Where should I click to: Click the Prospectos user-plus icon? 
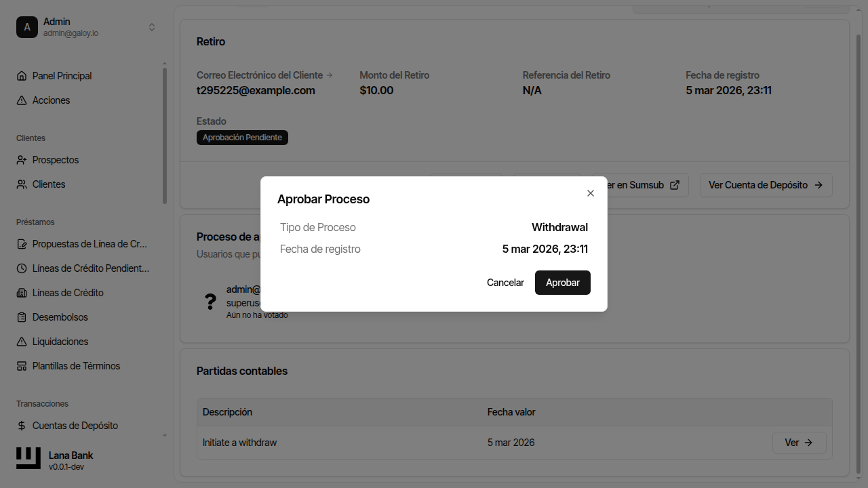22,160
